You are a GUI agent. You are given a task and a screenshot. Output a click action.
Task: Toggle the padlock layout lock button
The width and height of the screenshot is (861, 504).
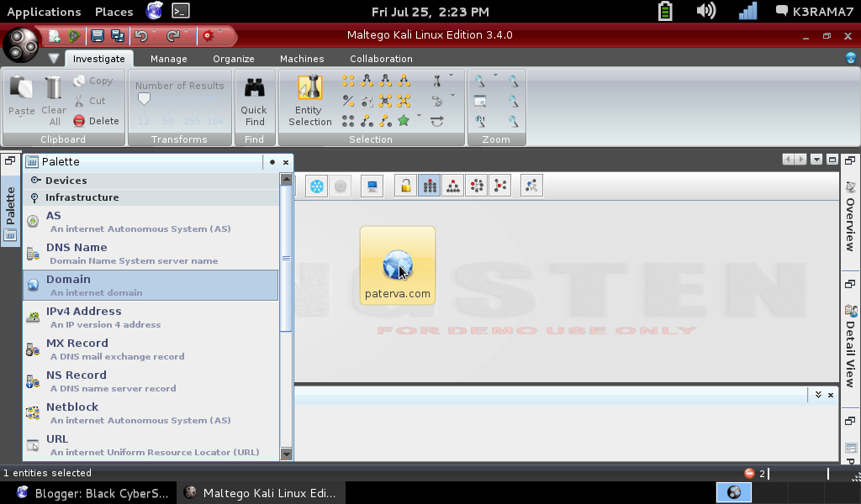(x=406, y=186)
